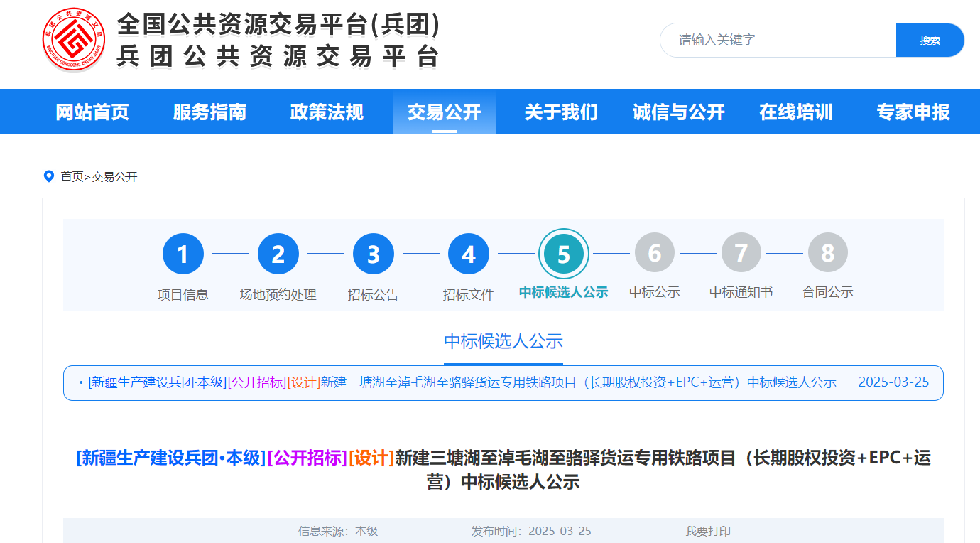Image resolution: width=980 pixels, height=543 pixels.
Task: Open 专家申报 navigation item
Action: point(913,112)
